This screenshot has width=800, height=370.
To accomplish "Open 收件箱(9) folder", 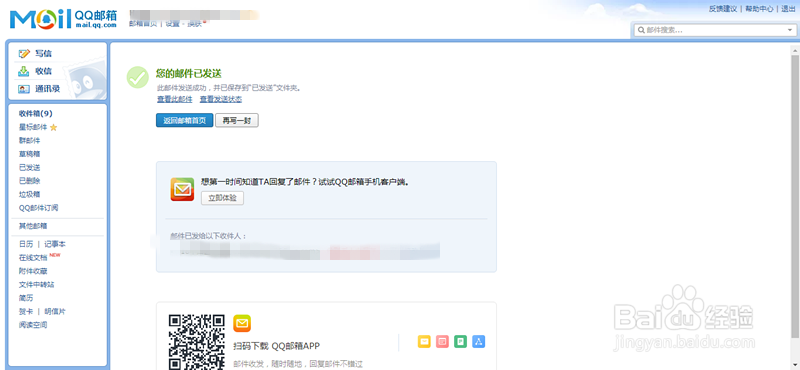I will [36, 114].
